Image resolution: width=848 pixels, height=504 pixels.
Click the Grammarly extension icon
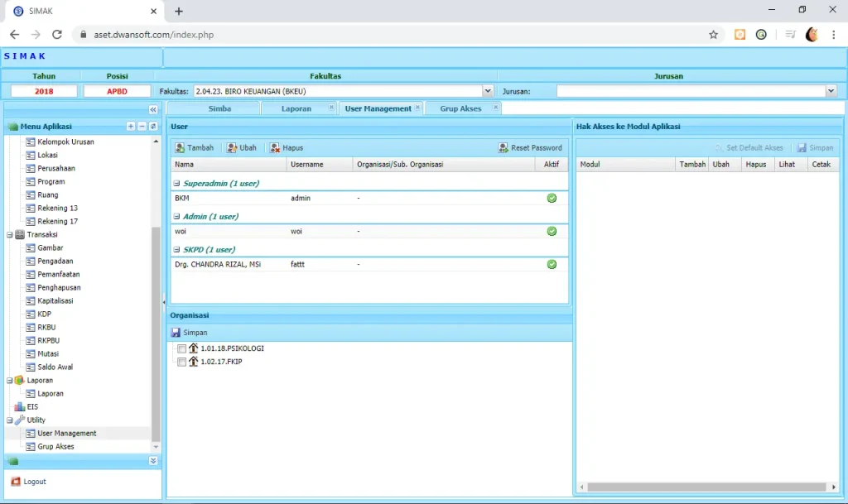761,35
